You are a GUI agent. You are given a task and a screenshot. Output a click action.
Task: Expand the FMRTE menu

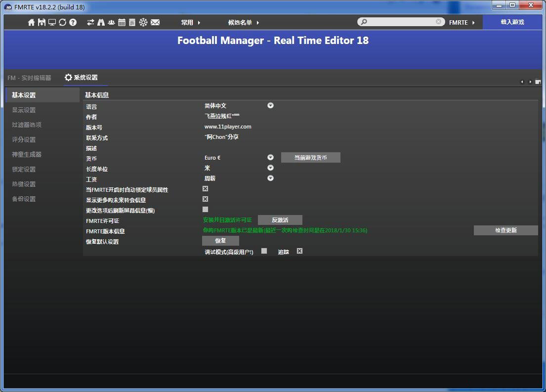point(462,22)
